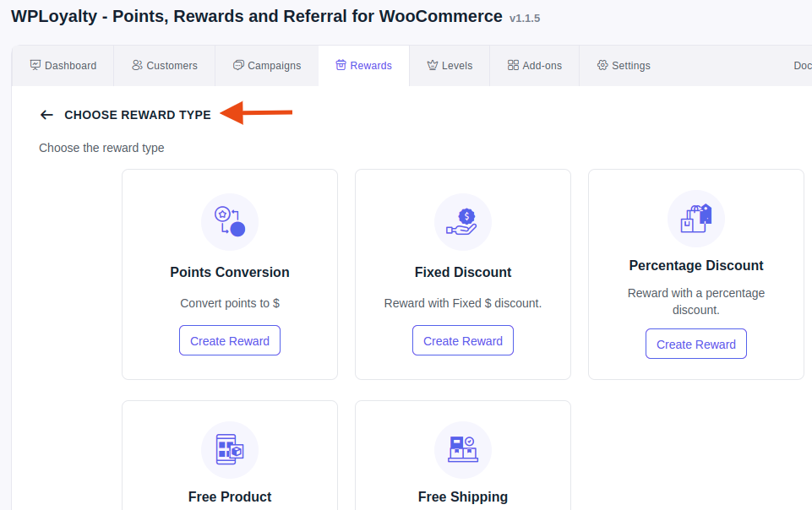Go to the Levels tab
Viewport: 812px width, 510px height.
[450, 66]
